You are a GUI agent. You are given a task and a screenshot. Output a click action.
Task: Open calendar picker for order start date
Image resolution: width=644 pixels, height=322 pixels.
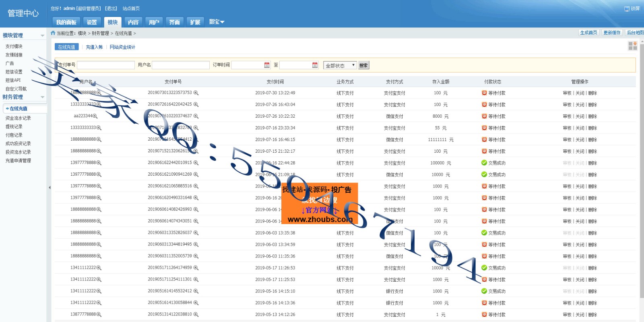coord(267,65)
